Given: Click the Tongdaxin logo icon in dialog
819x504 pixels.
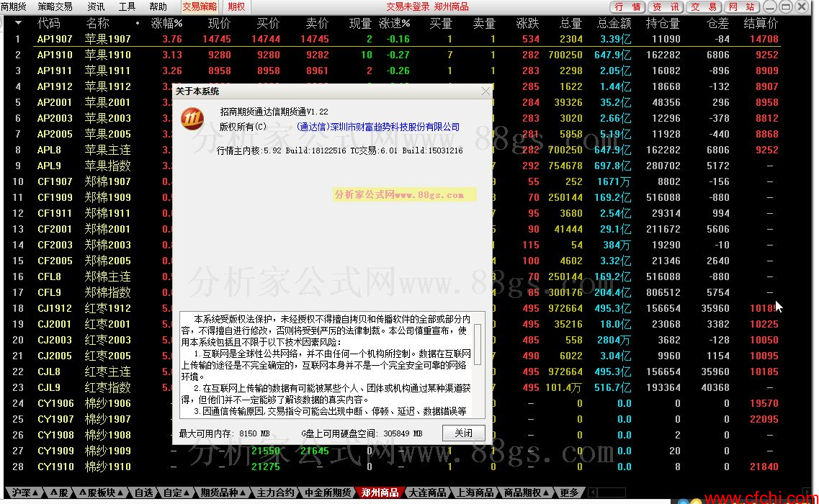Looking at the screenshot, I should (192, 119).
